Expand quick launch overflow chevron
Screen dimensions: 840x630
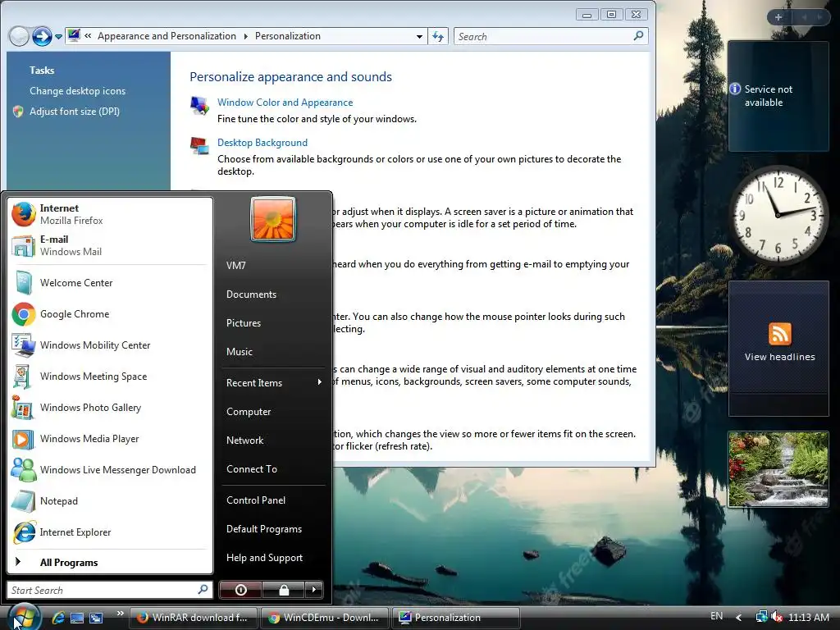(120, 614)
